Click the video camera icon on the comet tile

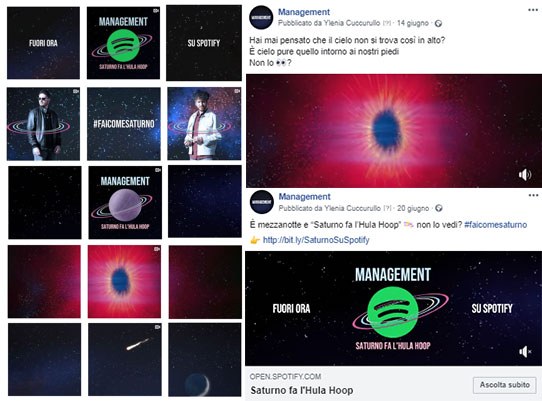[157, 327]
